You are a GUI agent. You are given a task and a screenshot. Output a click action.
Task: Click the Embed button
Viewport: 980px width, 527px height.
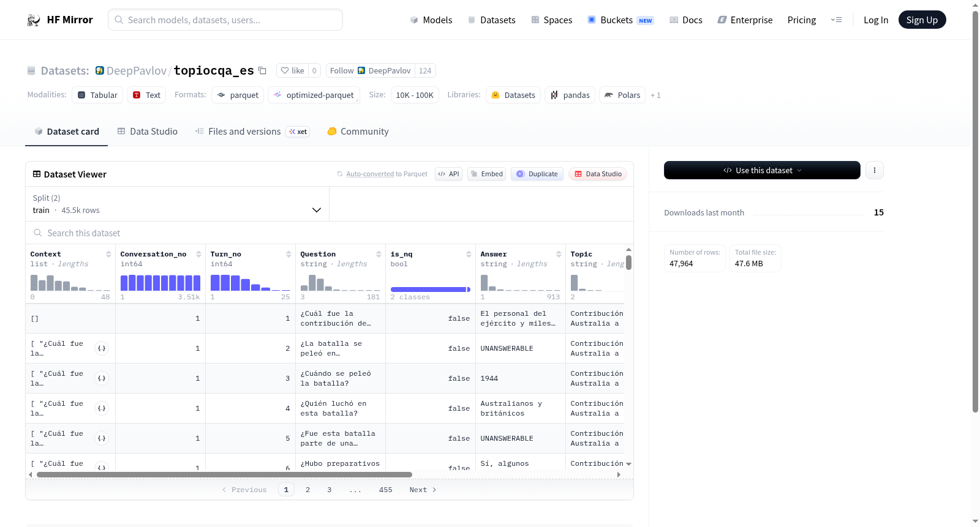[486, 174]
